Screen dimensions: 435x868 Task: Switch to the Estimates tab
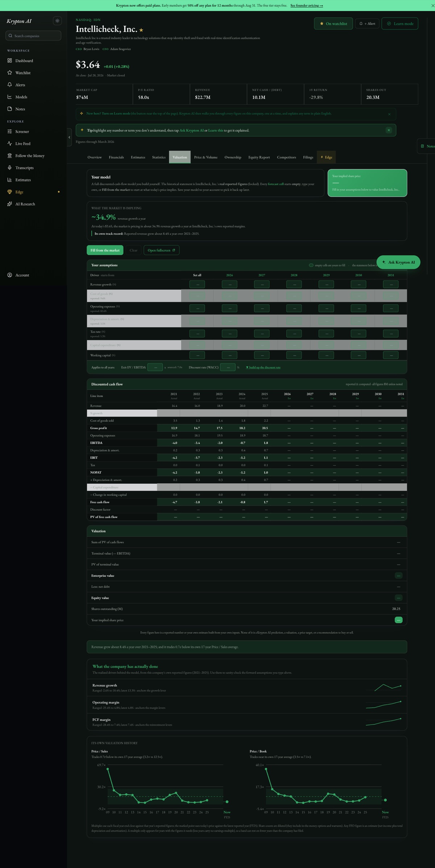point(138,157)
